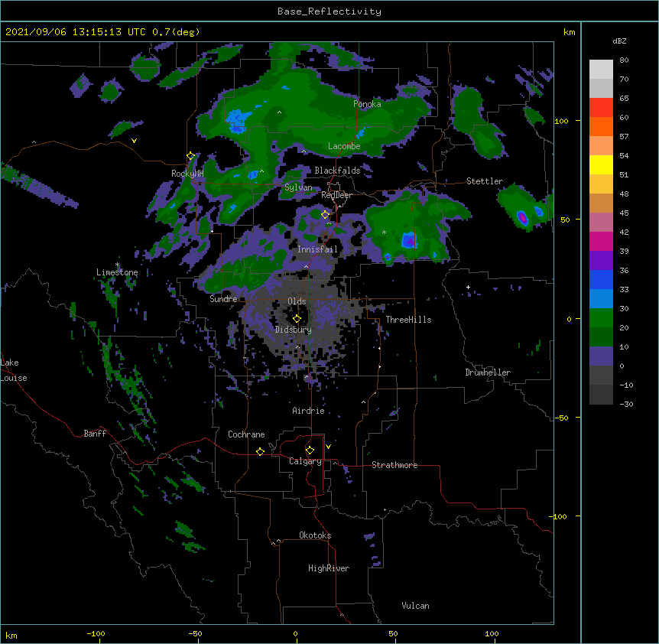
Task: Click the yellow diamond marker south of RedDeer
Action: click(x=325, y=214)
